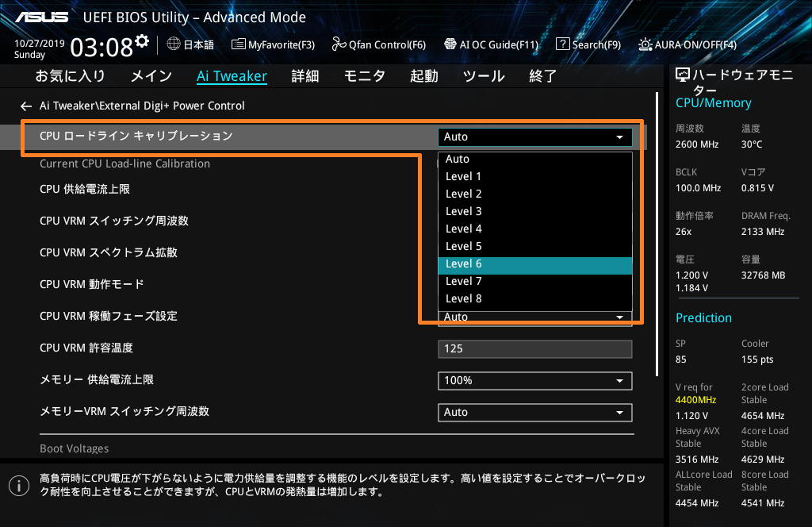
Task: Open MyFavorite(F3)
Action: click(273, 44)
